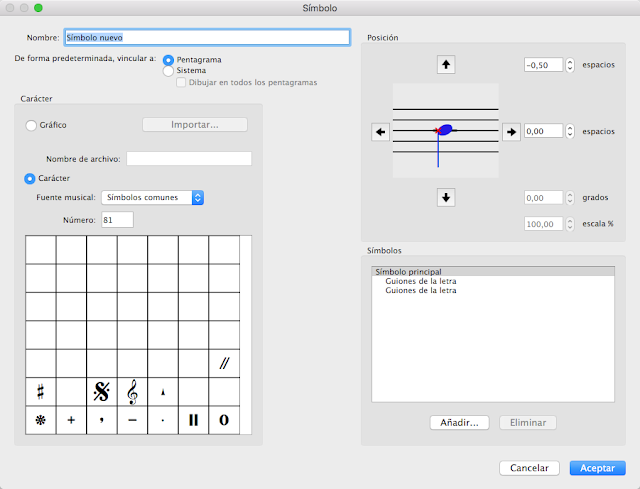Viewport: 640px width, 489px height.
Task: Click the up arrow position button
Action: click(447, 65)
